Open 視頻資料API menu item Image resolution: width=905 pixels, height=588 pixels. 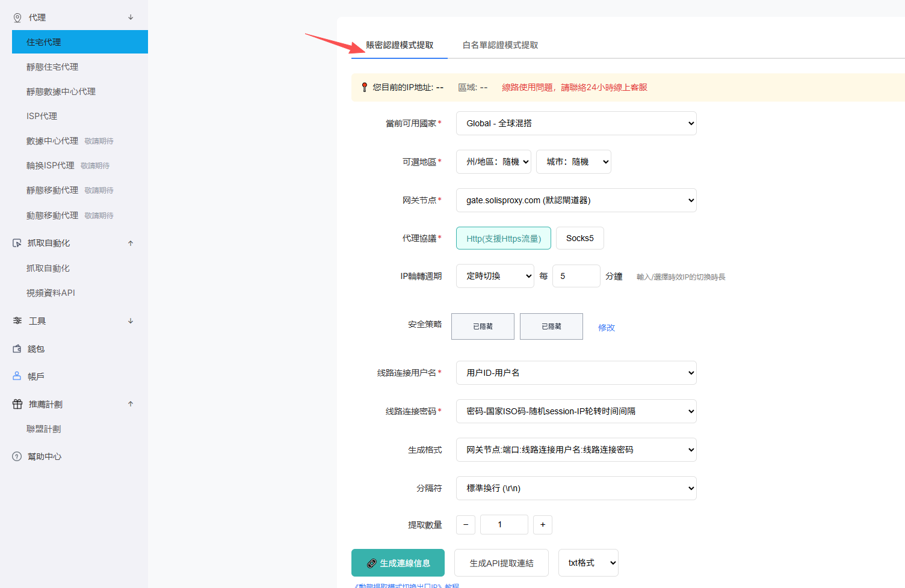pyautogui.click(x=51, y=293)
